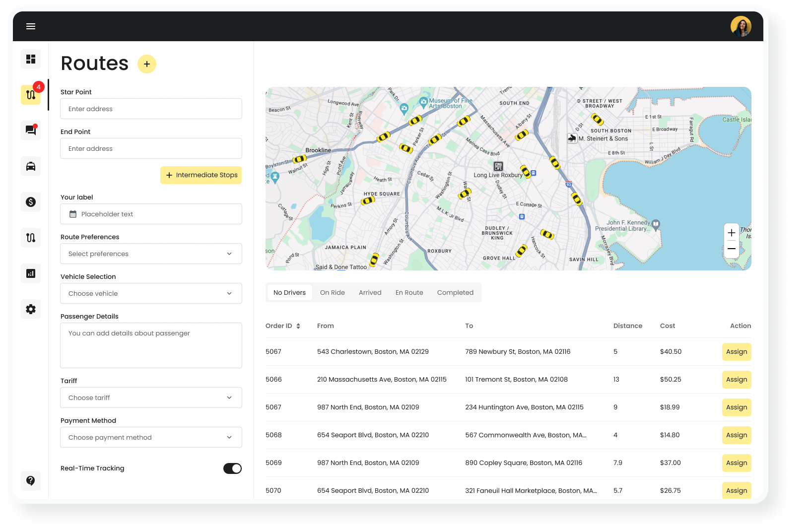Go to dashboard grid icon in sidebar
This screenshot has width=812, height=530.
[x=31, y=59]
